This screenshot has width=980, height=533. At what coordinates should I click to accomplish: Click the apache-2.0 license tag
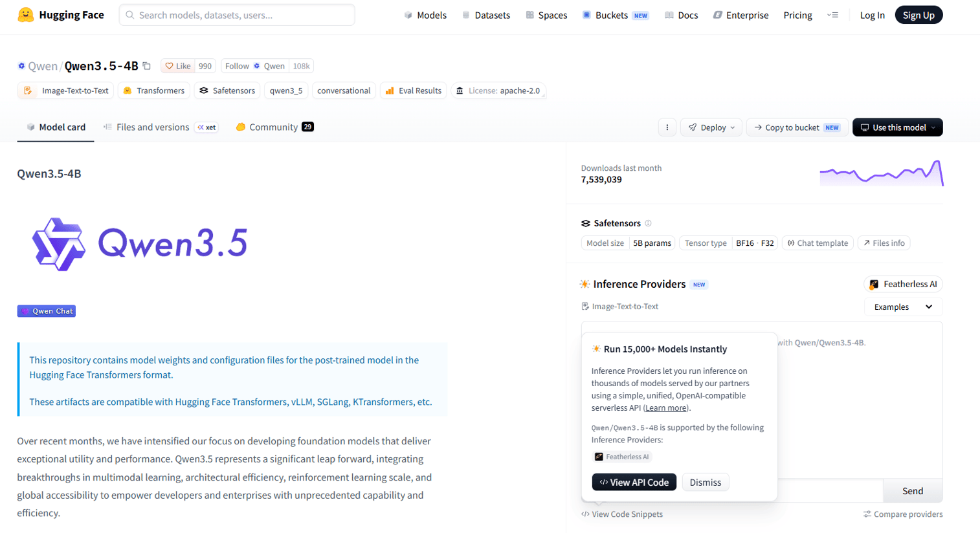coord(498,91)
